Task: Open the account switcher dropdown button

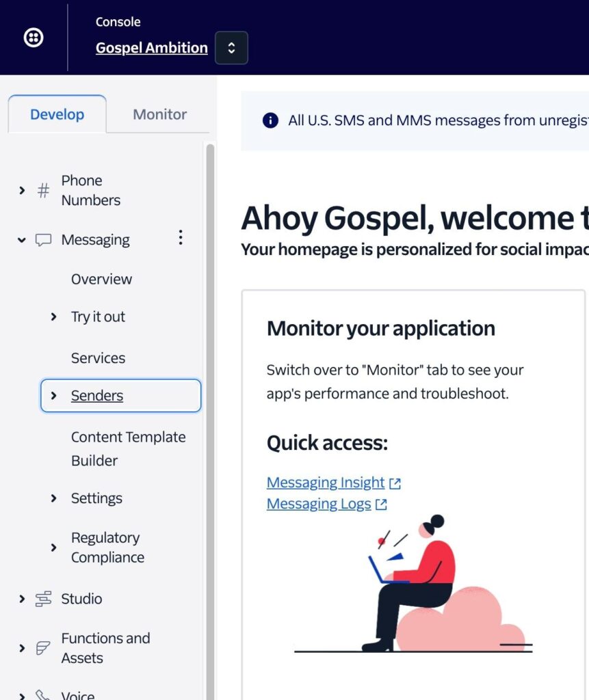Action: [x=231, y=48]
